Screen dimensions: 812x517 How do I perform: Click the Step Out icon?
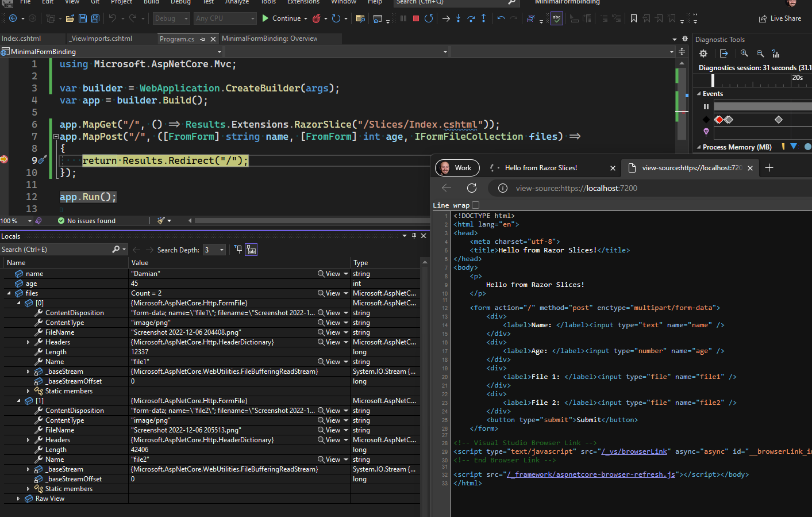tap(484, 18)
